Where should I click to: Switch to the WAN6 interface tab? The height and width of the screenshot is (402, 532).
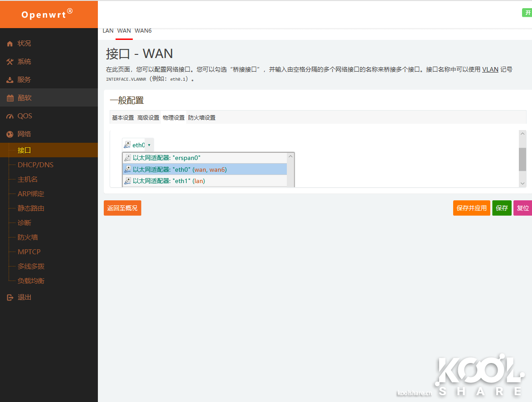pyautogui.click(x=143, y=31)
